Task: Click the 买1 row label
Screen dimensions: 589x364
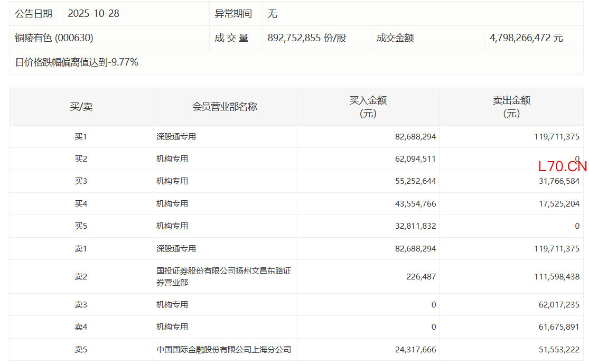Action: coord(81,137)
